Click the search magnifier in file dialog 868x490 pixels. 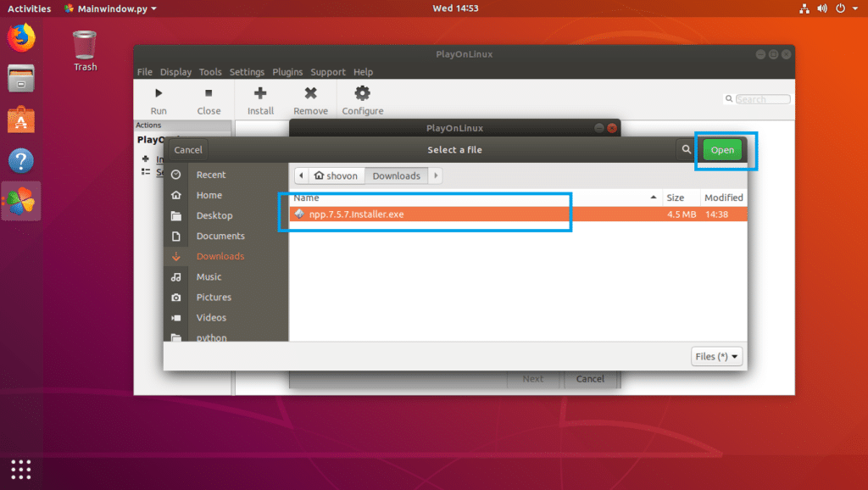click(686, 150)
